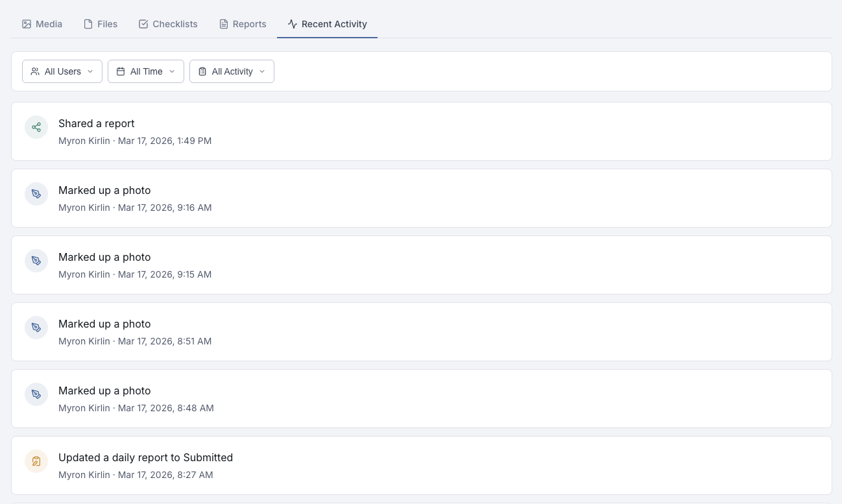842x504 pixels.
Task: Select the Recent Activity tab
Action: [x=327, y=24]
